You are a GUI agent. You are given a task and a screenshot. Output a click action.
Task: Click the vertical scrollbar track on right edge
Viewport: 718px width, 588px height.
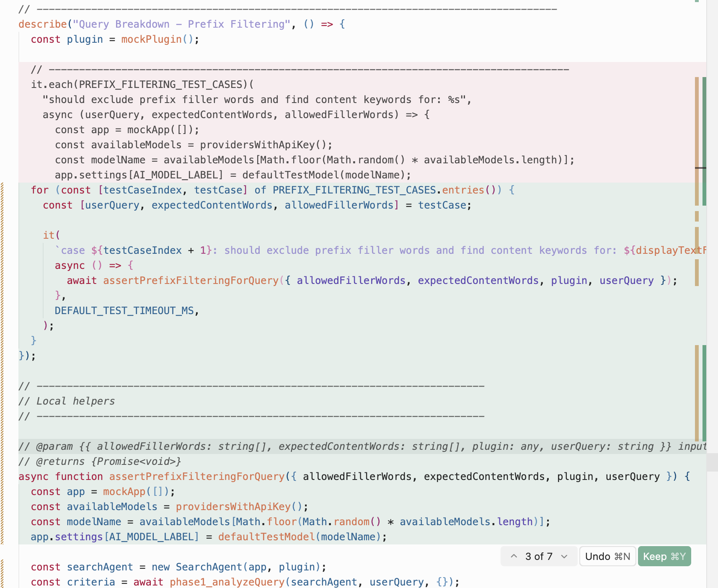click(x=712, y=293)
